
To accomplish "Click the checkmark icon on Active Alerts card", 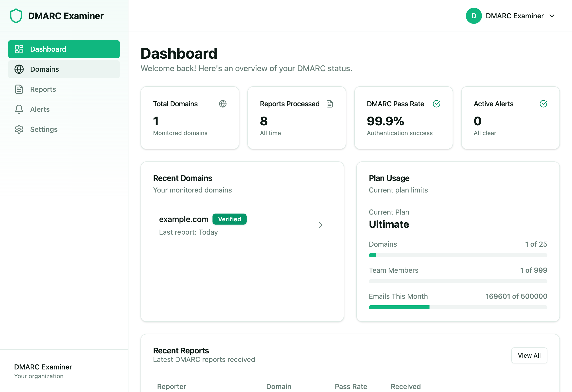I will pyautogui.click(x=543, y=104).
